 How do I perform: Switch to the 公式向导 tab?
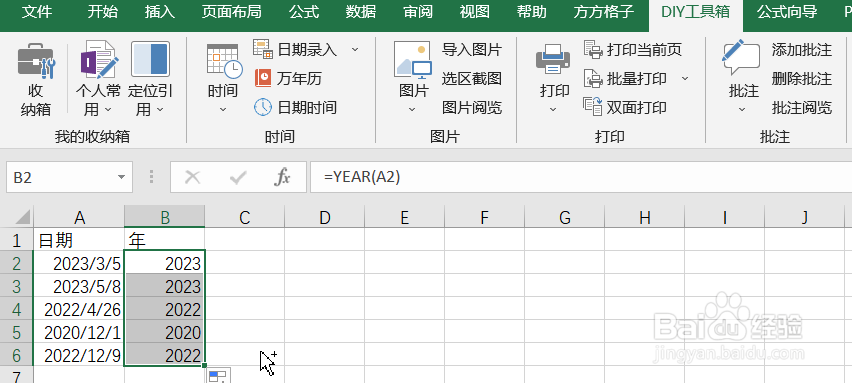[x=787, y=12]
